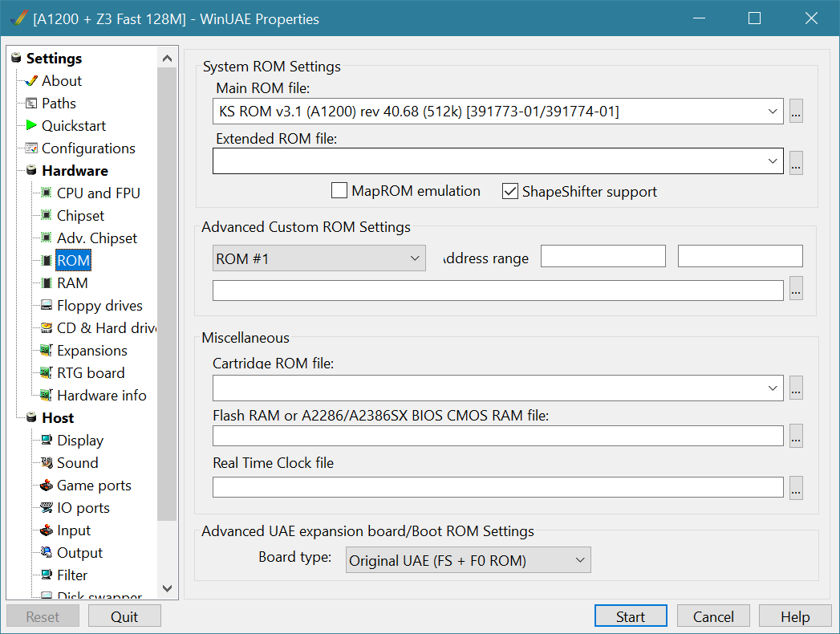Toggle ShapeShifter support checkbox
This screenshot has height=634, width=840.
[x=510, y=191]
